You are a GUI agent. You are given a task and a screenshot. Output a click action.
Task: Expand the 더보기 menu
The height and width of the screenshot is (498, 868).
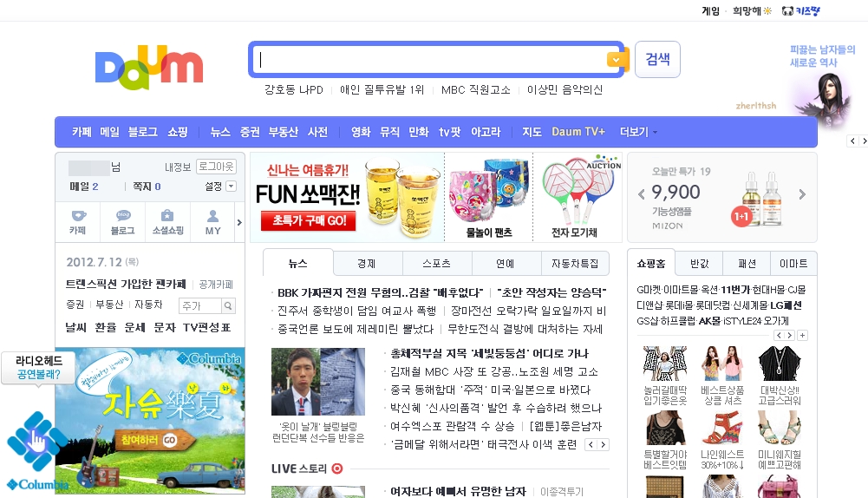tap(638, 132)
